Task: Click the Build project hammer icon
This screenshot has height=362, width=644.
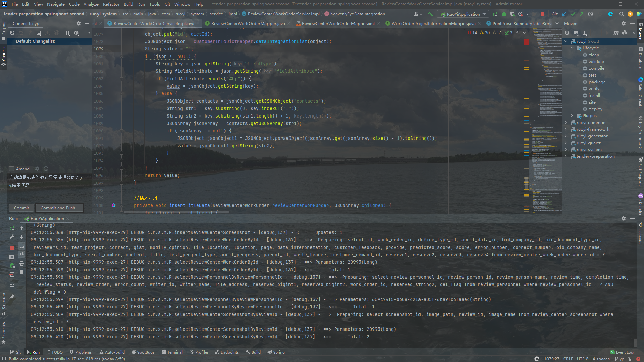Action: [x=430, y=14]
